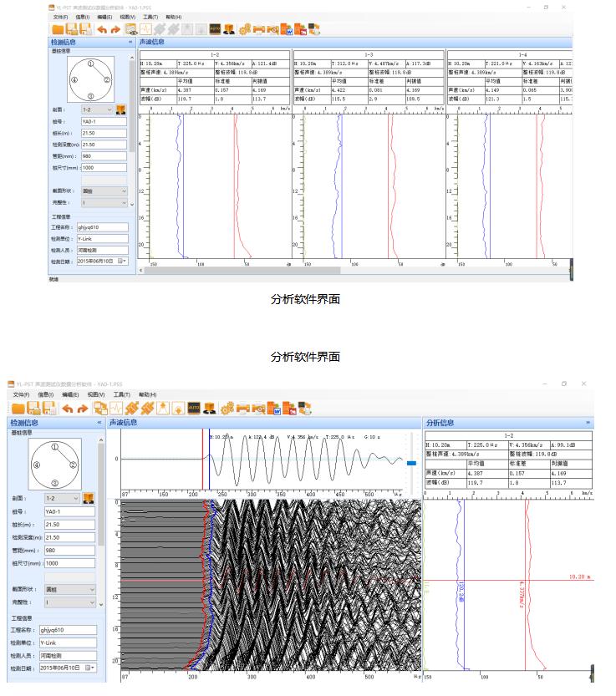Expand 分析信息 panel chevron in lower window
The width and height of the screenshot is (616, 696).
click(x=588, y=423)
